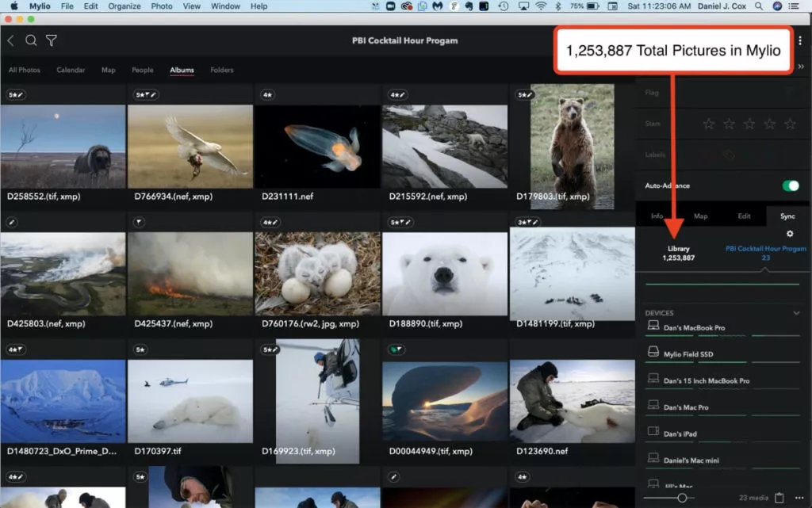Viewport: 812px width, 508px height.
Task: Select the D231111.nef sea creature thumbnail
Action: [x=317, y=147]
